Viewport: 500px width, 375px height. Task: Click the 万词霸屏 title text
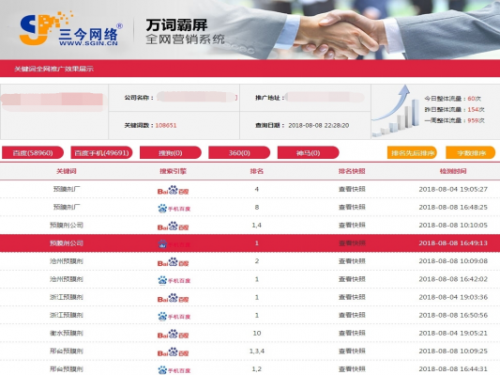pos(176,25)
